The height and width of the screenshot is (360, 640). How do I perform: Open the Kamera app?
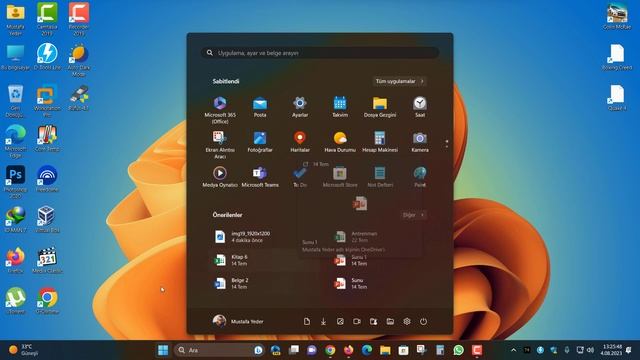point(420,142)
